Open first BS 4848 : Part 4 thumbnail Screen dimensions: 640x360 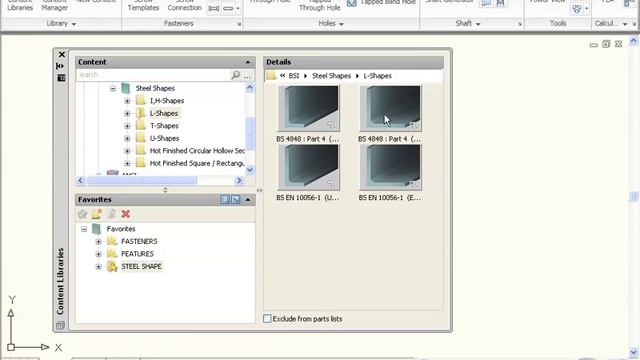308,109
